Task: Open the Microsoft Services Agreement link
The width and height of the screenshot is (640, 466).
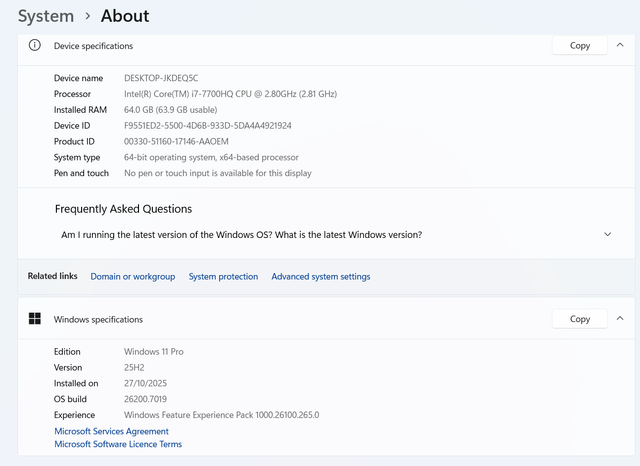Action: point(111,432)
